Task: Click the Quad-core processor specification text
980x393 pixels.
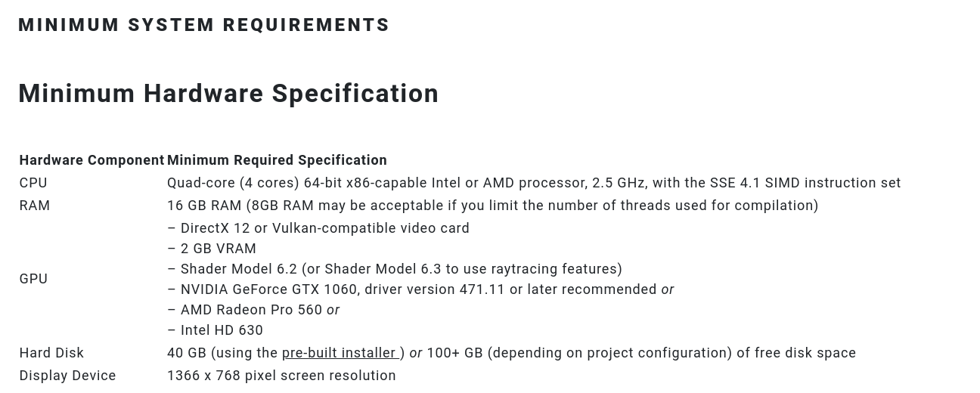Action: click(534, 183)
